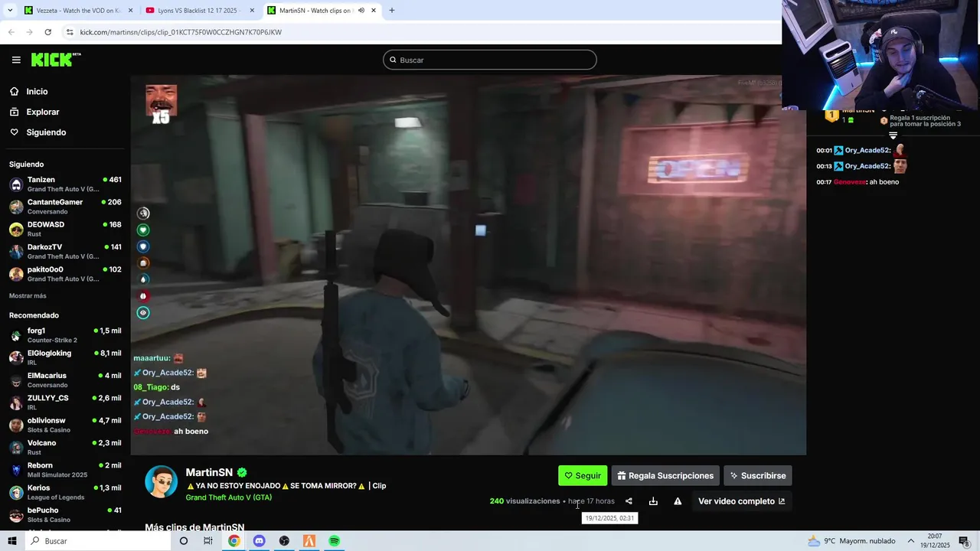Screen dimensions: 980x551
Task: Open the tab search dropdown
Action: (x=10, y=11)
